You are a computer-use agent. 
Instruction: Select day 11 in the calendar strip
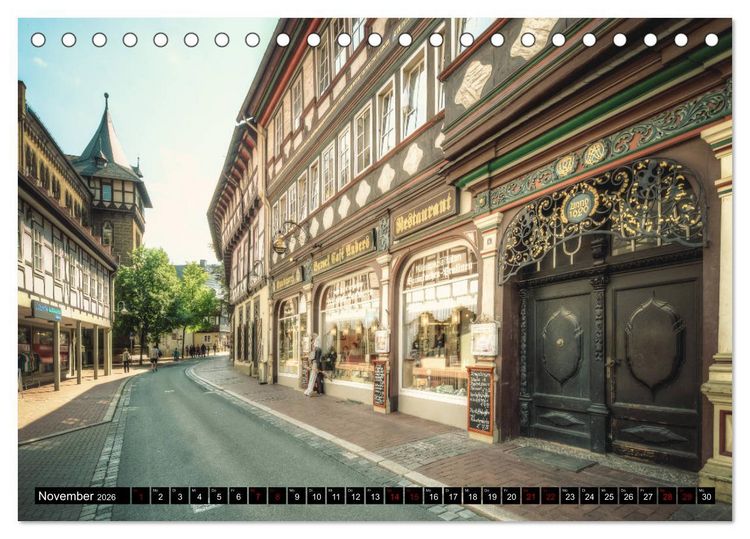point(336,495)
